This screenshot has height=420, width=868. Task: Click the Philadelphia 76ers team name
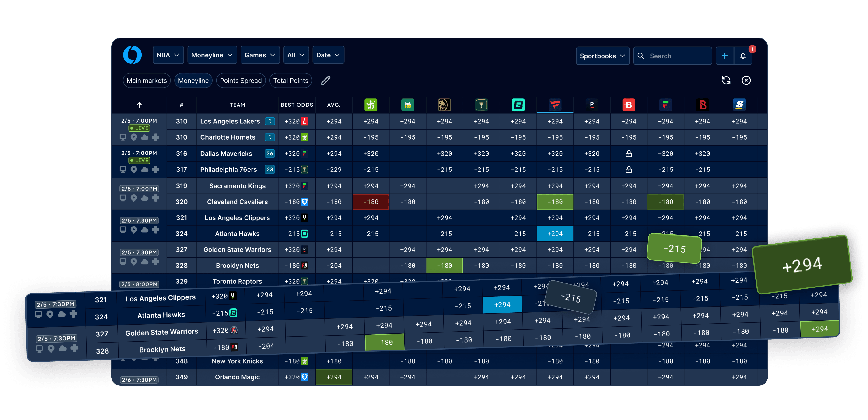pyautogui.click(x=228, y=170)
